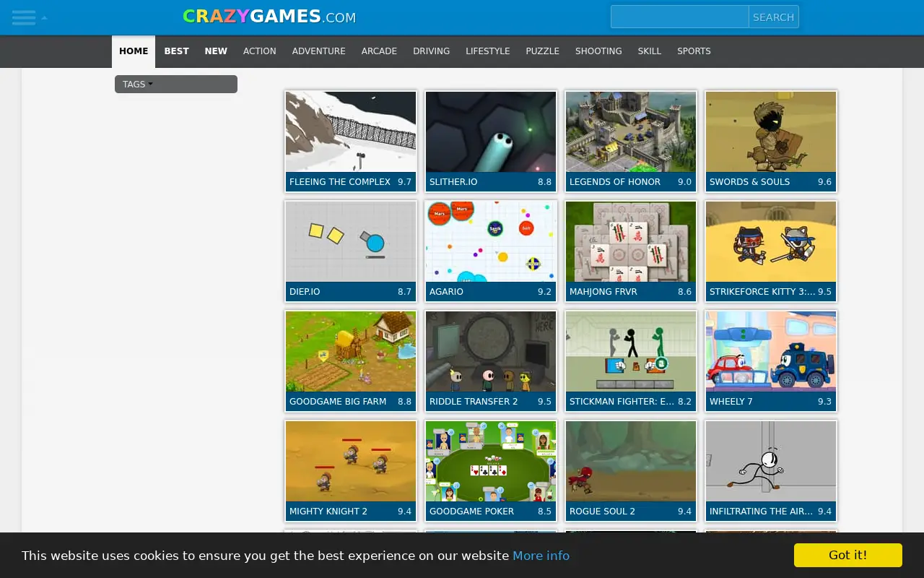Viewport: 924px width, 578px height.
Task: Click the CrazyGames.com logo
Action: (x=269, y=17)
